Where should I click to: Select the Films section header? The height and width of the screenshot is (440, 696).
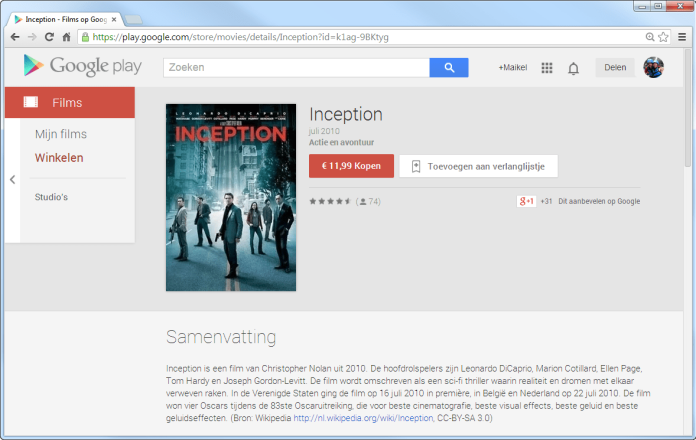pyautogui.click(x=70, y=102)
